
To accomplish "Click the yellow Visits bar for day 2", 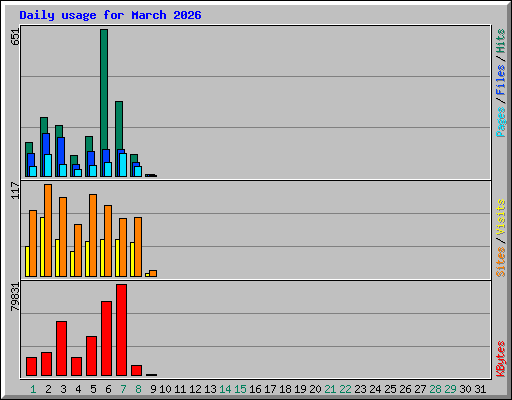I will point(42,247).
